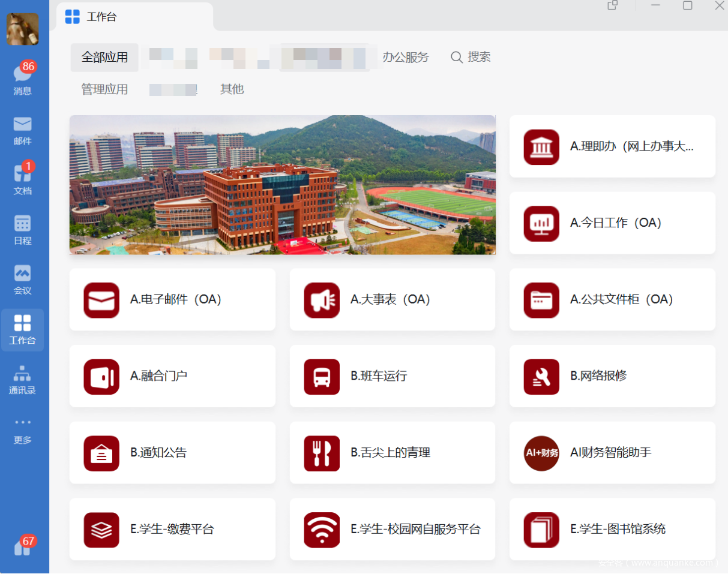This screenshot has height=574, width=728.
Task: Click the user avatar at top-left
Action: click(x=23, y=29)
